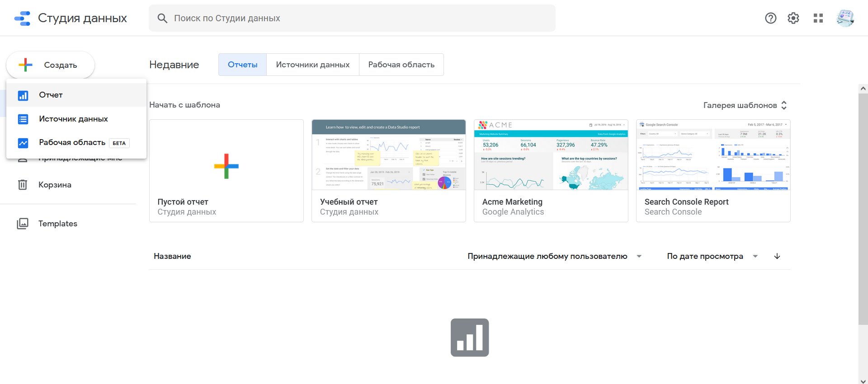Click the Отчет bar chart icon

(x=23, y=95)
